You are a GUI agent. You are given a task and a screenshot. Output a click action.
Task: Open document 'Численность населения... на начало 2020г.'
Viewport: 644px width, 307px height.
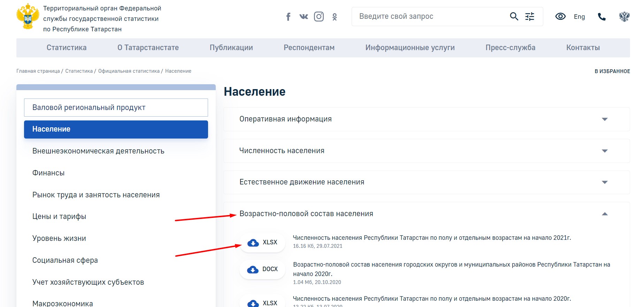[432, 299]
